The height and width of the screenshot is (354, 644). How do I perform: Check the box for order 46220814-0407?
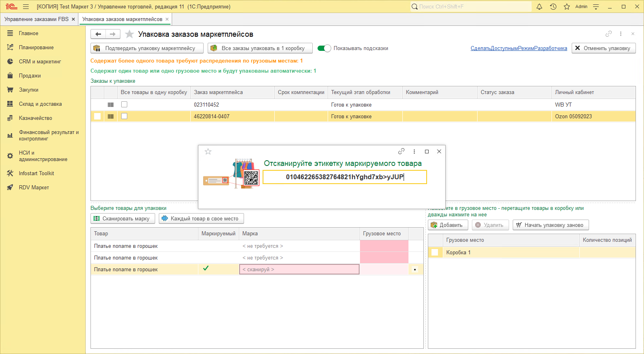tap(124, 116)
